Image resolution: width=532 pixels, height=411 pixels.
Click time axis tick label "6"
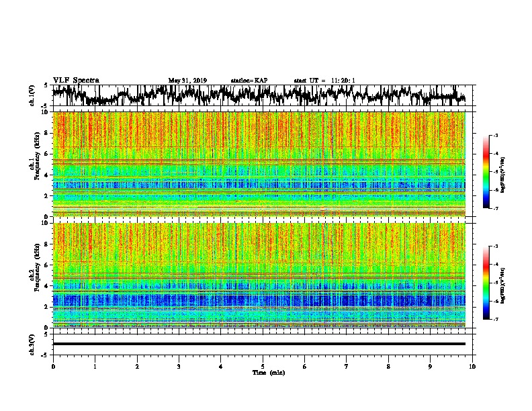(305, 367)
